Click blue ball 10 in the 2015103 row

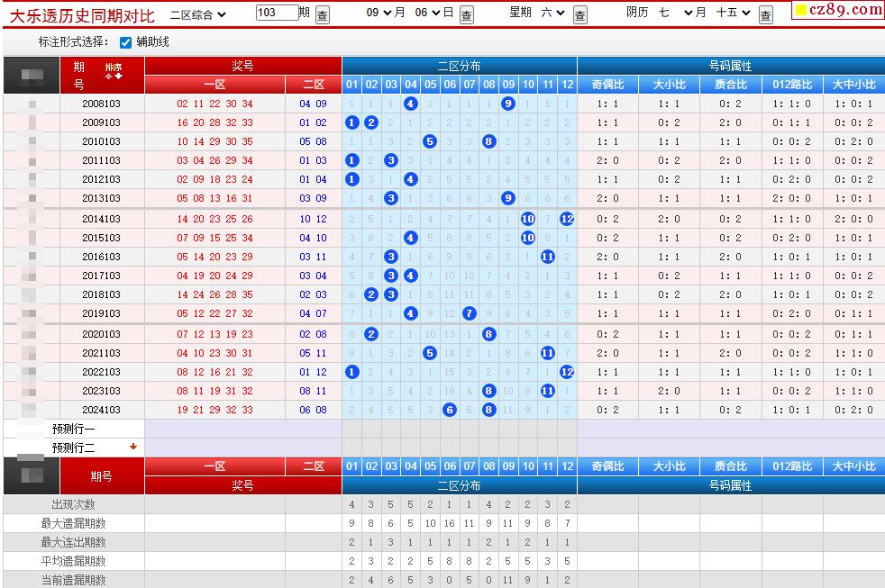[x=528, y=238]
